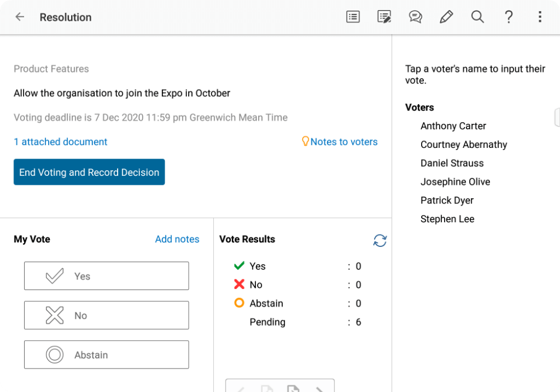Click End Voting and Record Decision
This screenshot has height=392, width=560.
(89, 172)
